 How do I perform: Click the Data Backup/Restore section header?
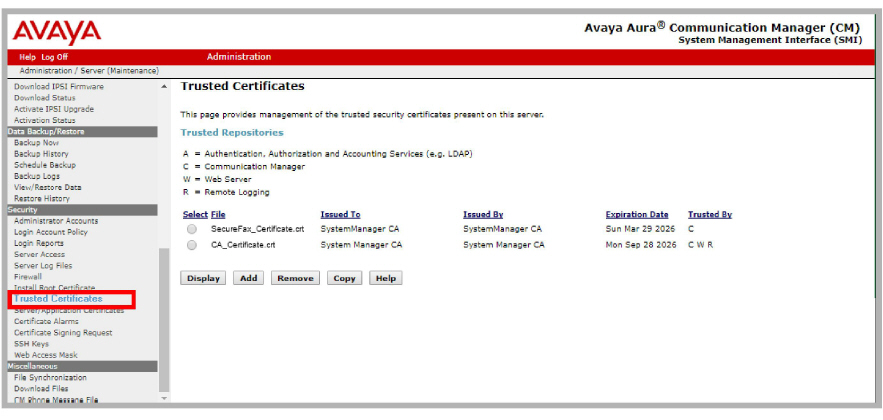click(82, 131)
